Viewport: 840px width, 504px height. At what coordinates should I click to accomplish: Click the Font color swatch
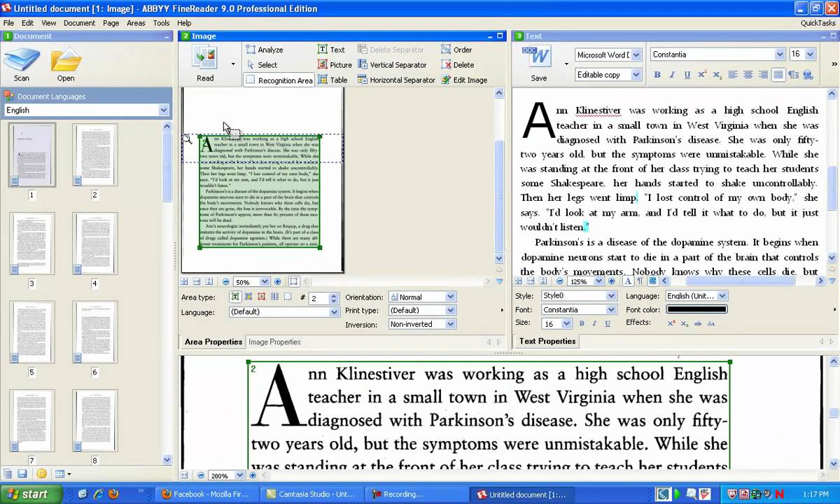pos(696,309)
